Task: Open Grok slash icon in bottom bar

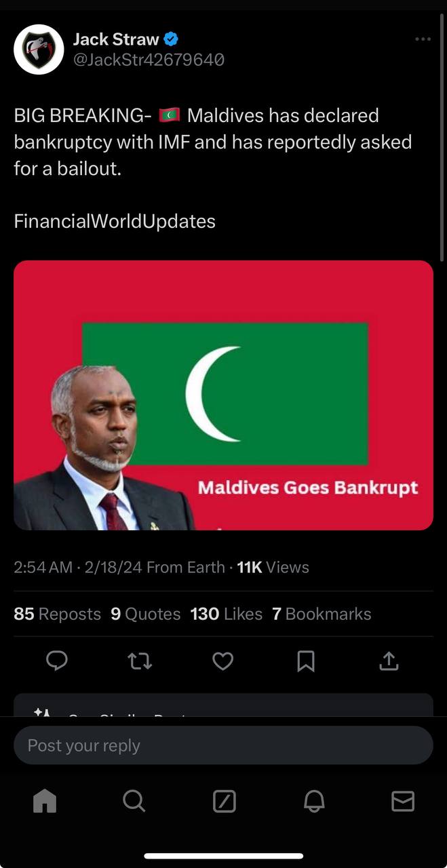Action: (x=224, y=802)
